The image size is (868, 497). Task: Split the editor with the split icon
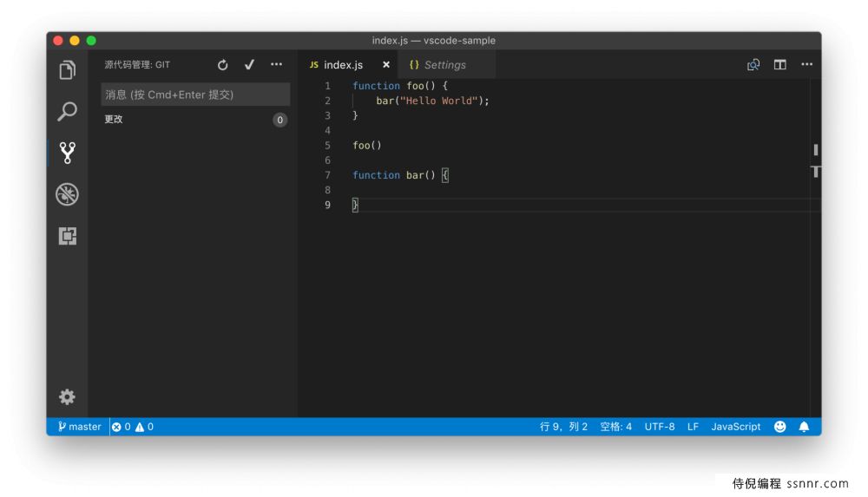pyautogui.click(x=780, y=65)
